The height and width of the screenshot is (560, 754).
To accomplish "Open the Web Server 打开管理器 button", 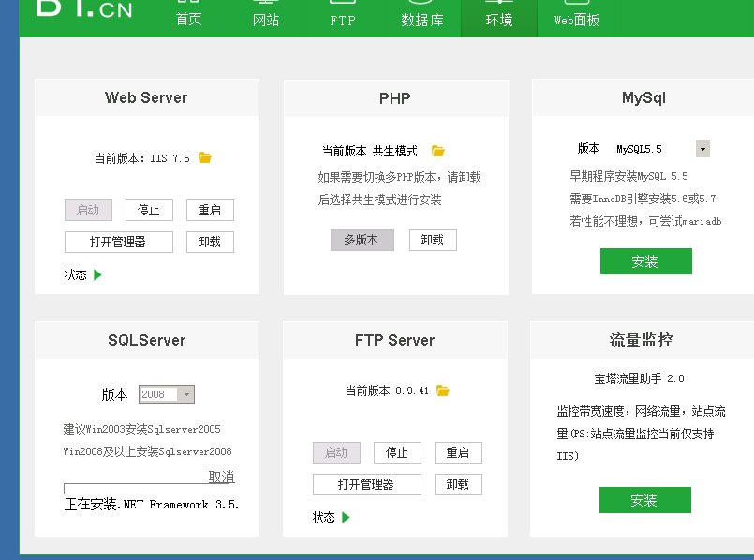I will tap(119, 242).
